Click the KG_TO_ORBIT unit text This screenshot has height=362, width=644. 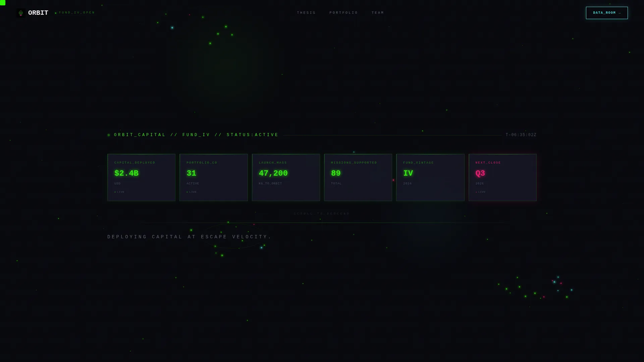pyautogui.click(x=270, y=183)
